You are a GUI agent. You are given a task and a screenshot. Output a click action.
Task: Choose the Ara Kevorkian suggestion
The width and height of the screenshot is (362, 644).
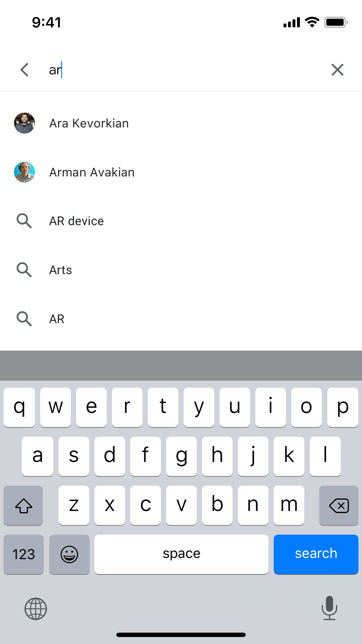[181, 123]
